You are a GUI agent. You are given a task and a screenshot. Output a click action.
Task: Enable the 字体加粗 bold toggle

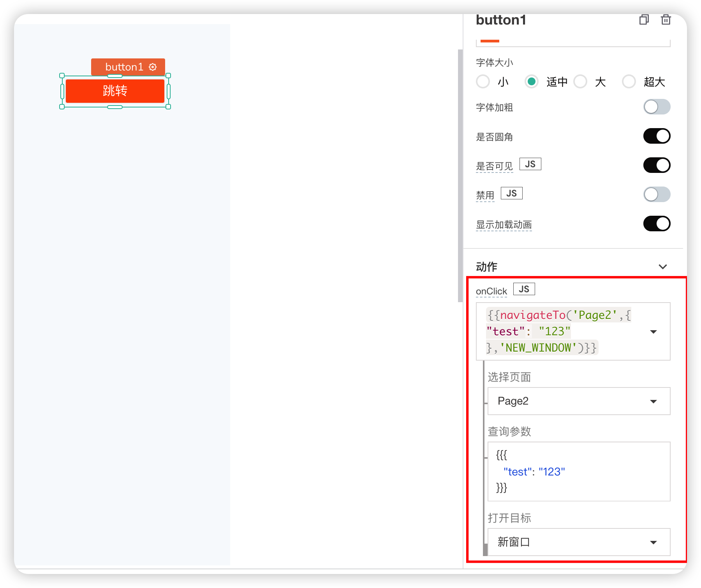(x=657, y=107)
